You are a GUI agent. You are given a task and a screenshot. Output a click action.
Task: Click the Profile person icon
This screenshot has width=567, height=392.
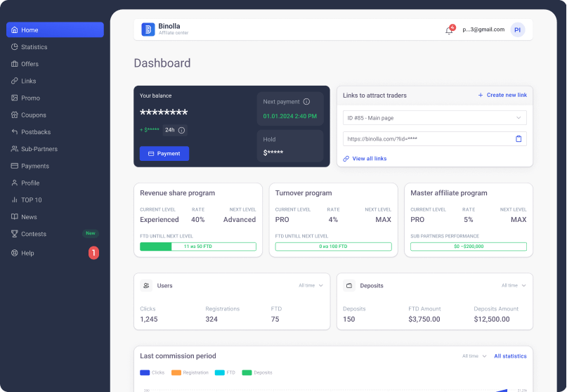click(x=15, y=183)
